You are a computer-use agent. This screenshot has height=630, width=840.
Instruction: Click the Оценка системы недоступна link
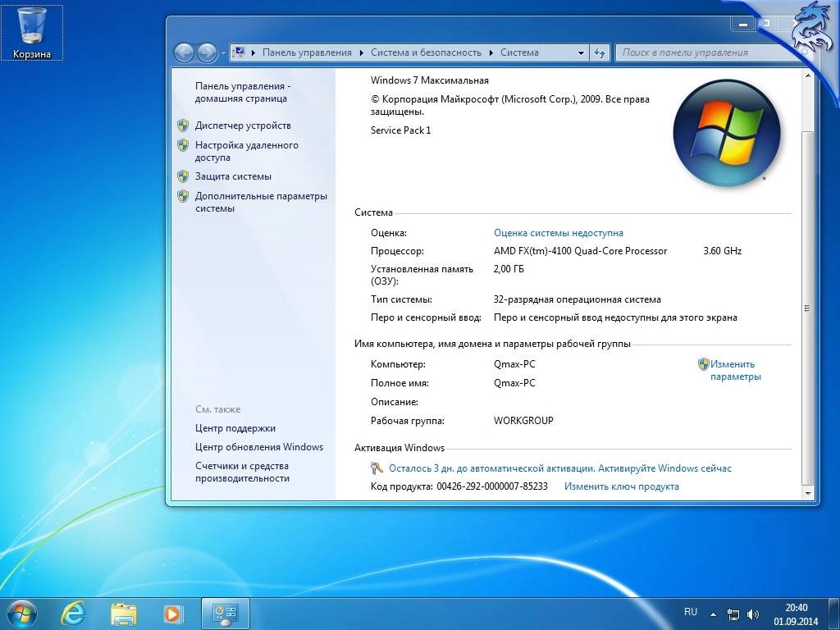click(558, 233)
